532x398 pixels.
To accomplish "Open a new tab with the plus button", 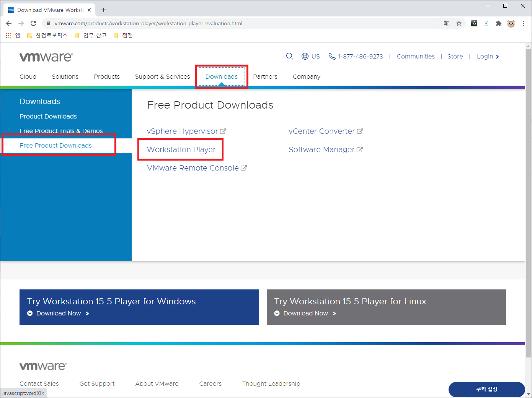I will (x=104, y=10).
